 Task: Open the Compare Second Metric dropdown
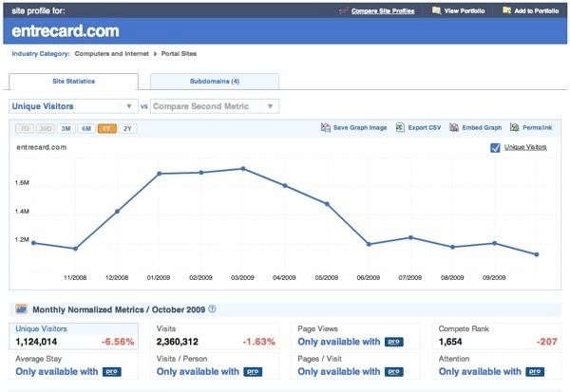click(215, 106)
